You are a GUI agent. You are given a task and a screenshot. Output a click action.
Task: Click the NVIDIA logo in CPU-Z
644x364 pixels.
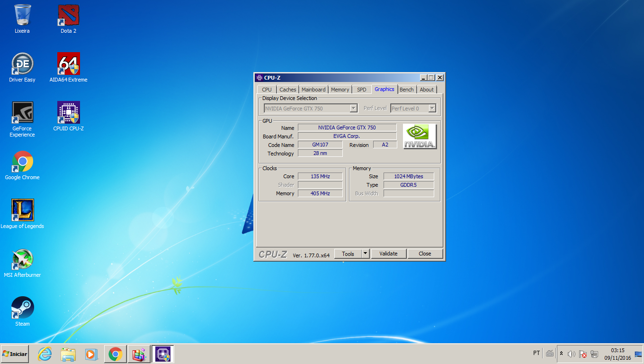pyautogui.click(x=420, y=136)
